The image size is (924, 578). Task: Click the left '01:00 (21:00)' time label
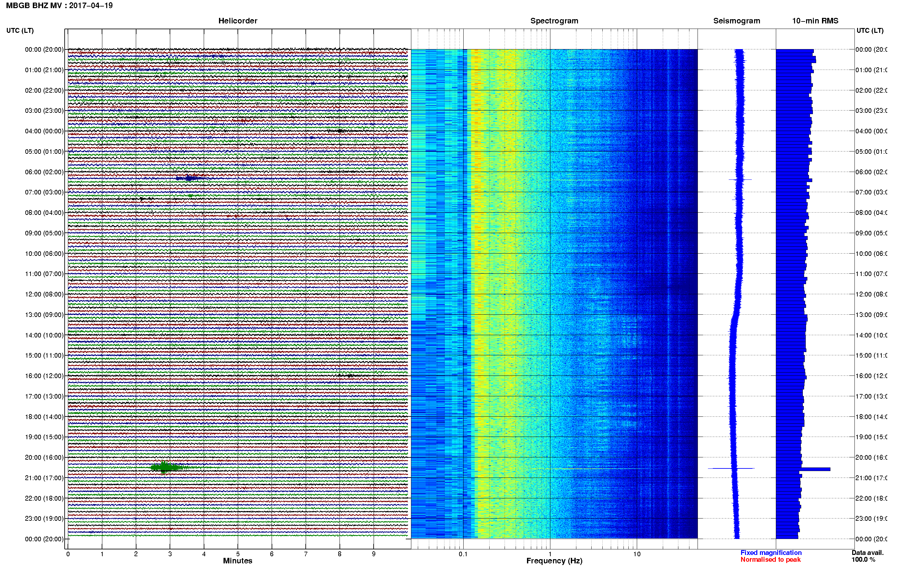[44, 70]
